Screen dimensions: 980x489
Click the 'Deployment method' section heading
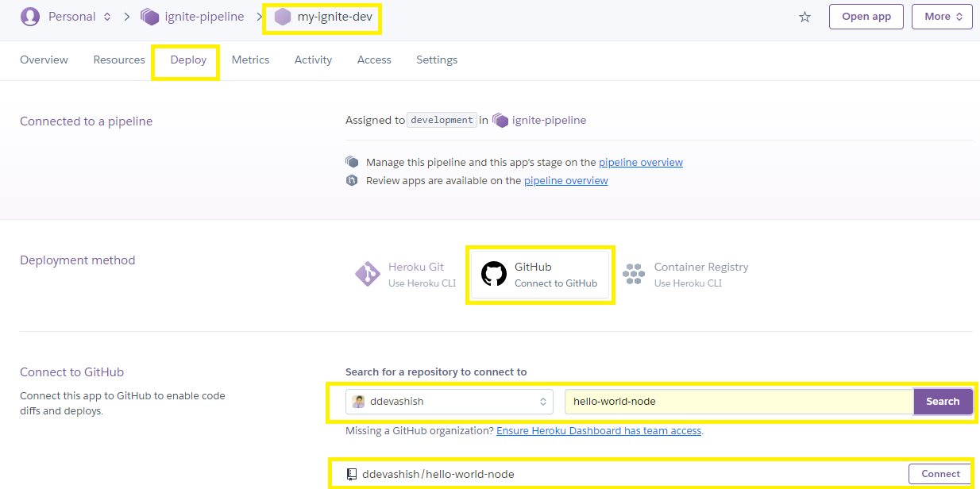[x=77, y=260]
